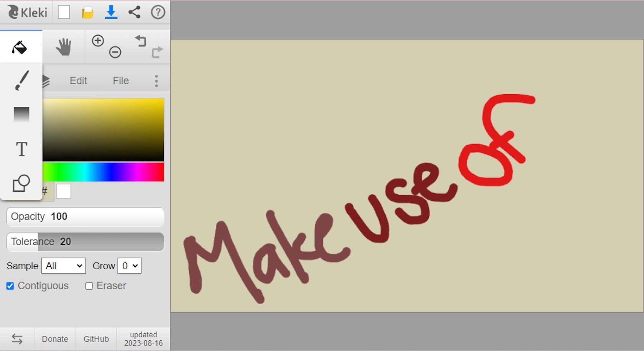The image size is (644, 351).
Task: Open the Grow dropdown
Action: (130, 266)
